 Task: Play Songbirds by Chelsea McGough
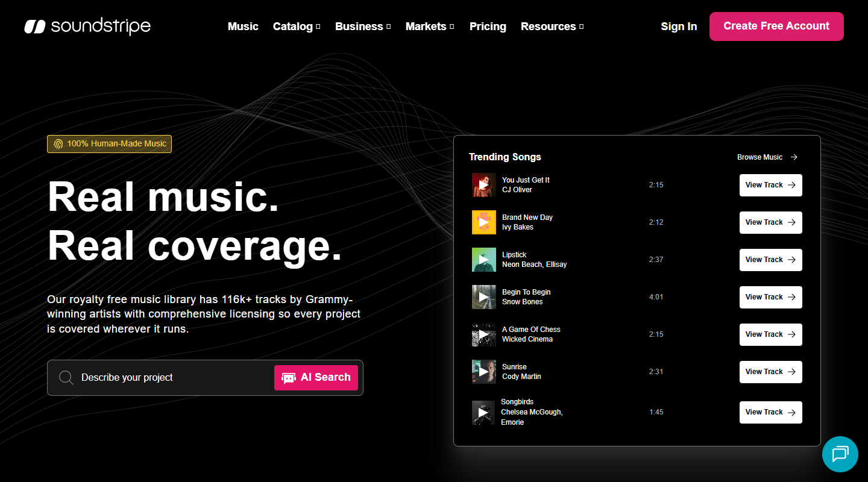click(x=483, y=413)
